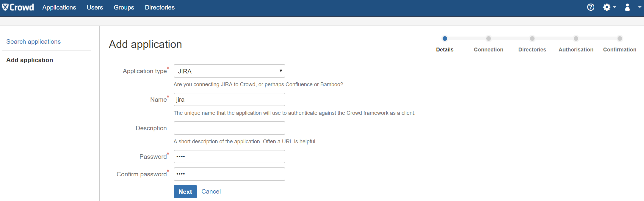Focus the Name input field

(229, 100)
